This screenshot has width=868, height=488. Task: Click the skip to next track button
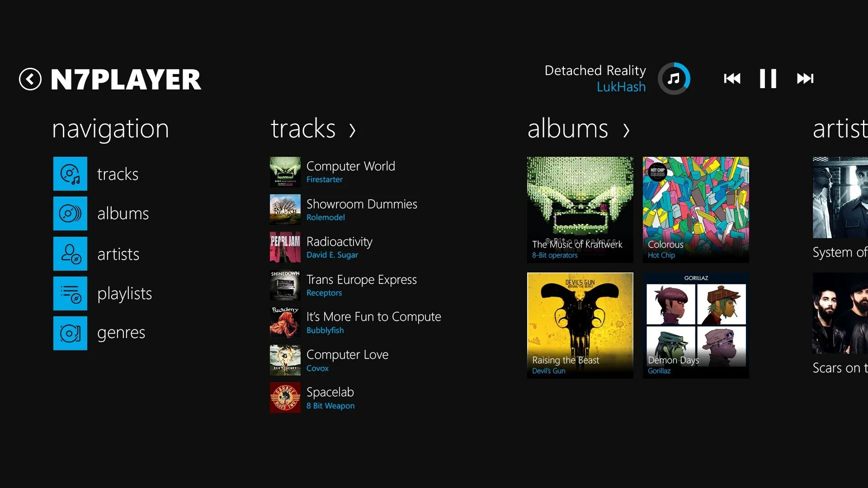click(806, 78)
